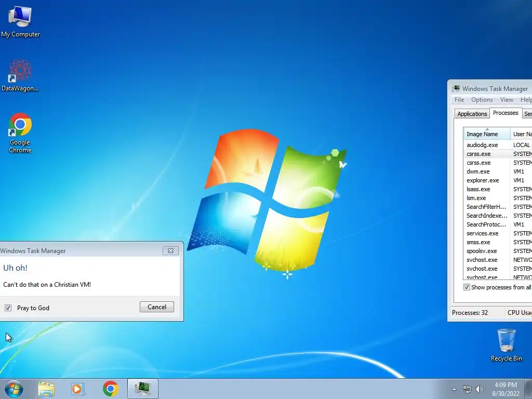Select the smss.exe process
The image size is (532, 399).
[x=498, y=242]
